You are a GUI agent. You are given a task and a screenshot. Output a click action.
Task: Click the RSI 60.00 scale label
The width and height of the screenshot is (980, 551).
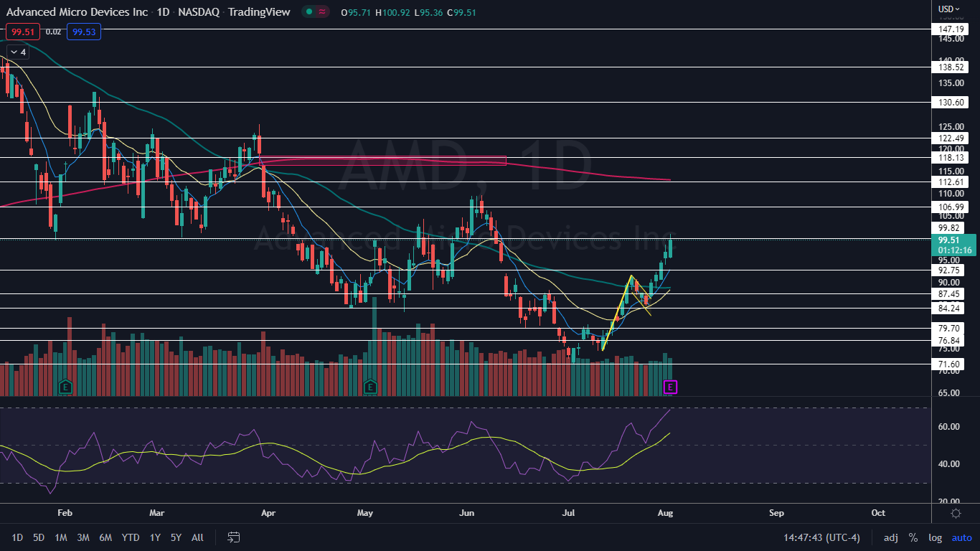949,427
